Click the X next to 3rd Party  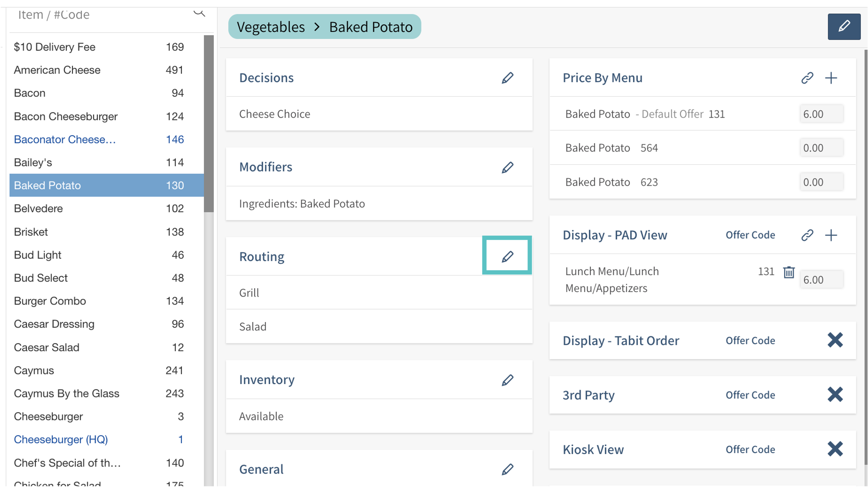(x=835, y=395)
